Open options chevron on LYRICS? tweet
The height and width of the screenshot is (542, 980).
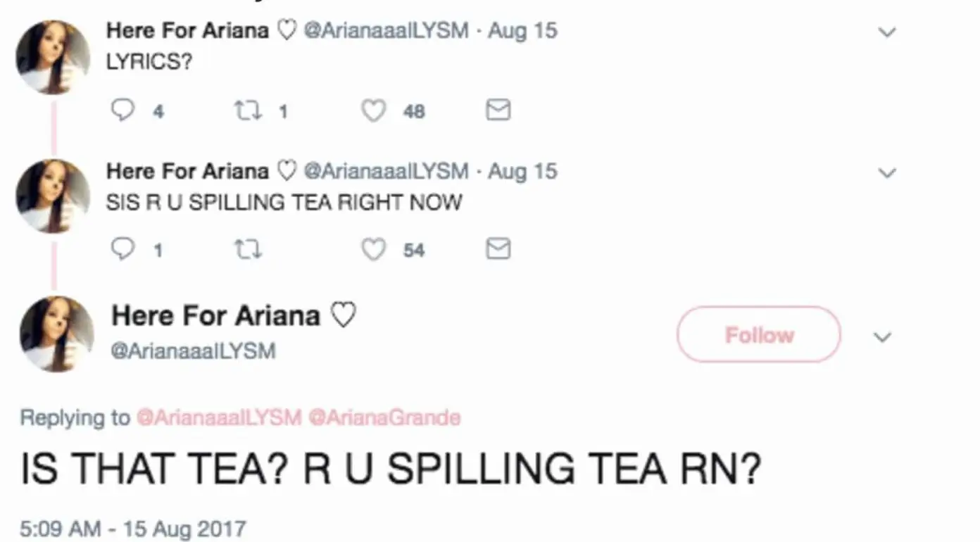pos(888,32)
